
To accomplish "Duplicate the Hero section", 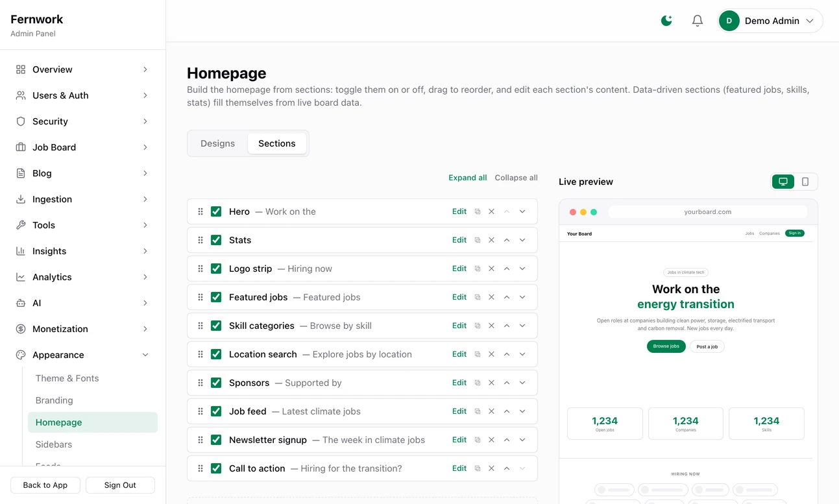I will click(478, 211).
